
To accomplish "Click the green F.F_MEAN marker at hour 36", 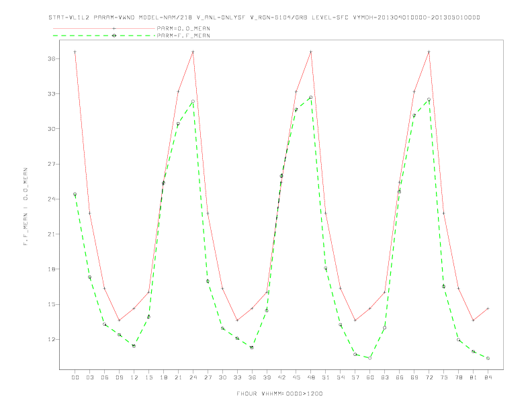I will point(252,348).
